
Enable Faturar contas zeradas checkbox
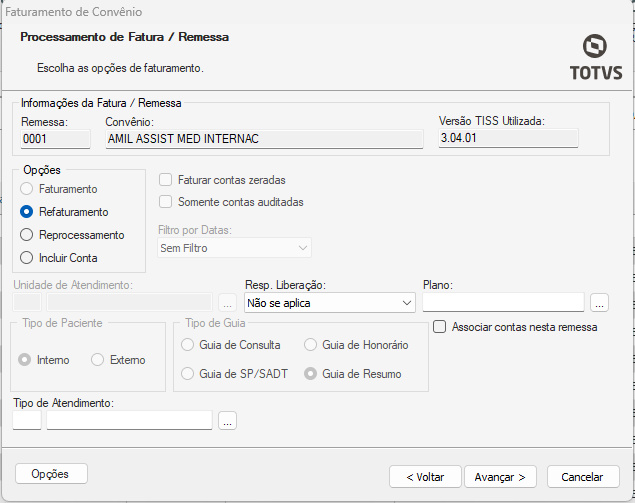click(166, 180)
